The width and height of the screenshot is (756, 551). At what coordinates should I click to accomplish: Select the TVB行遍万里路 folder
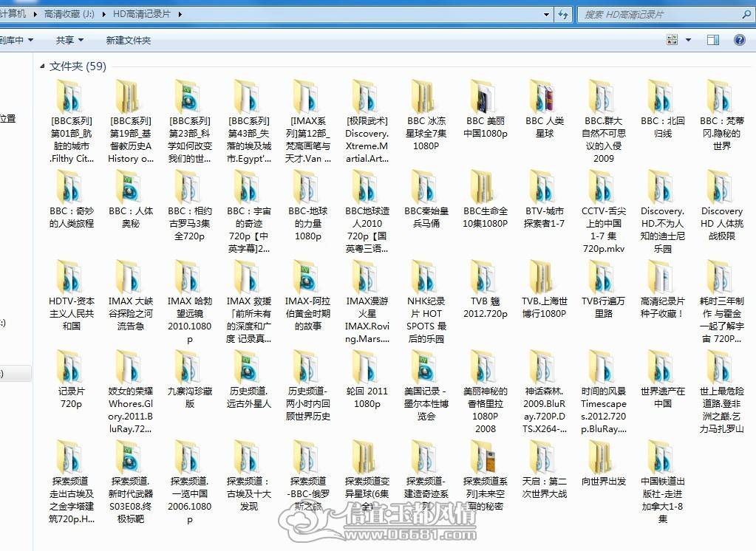pos(604,290)
